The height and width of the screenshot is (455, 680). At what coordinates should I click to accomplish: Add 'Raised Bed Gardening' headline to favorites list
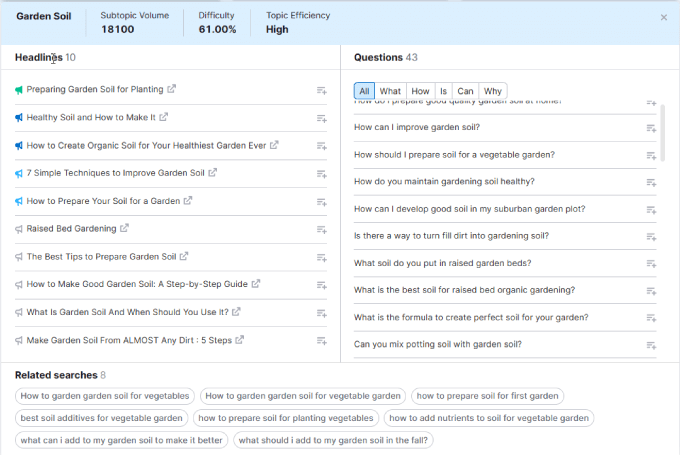point(321,229)
